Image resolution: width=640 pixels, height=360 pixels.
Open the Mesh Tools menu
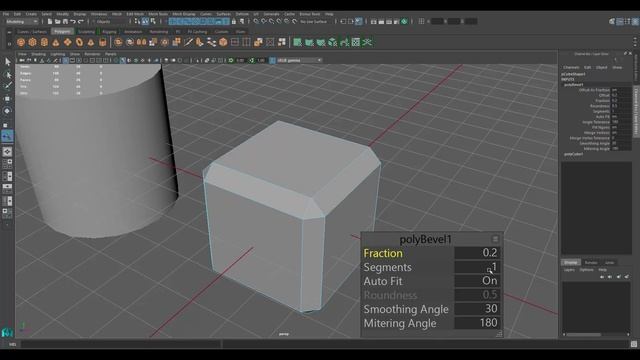(x=158, y=14)
